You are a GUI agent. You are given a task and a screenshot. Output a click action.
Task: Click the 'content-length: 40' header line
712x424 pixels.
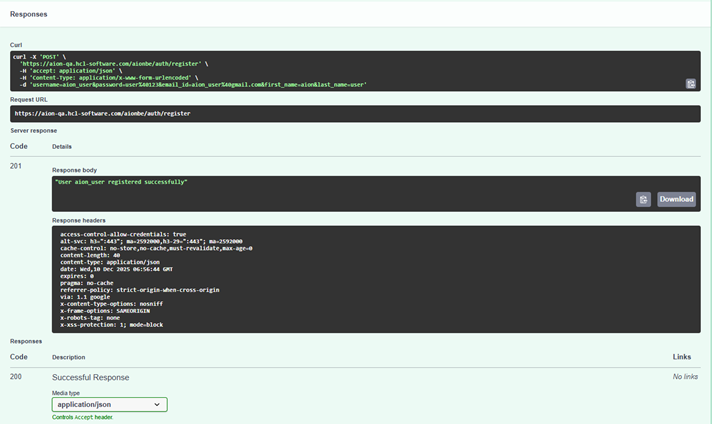90,255
